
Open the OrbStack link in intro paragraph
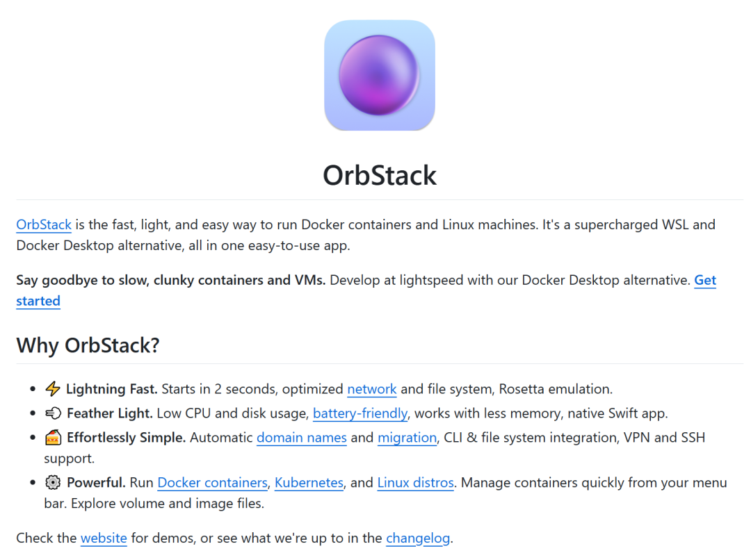tap(44, 224)
